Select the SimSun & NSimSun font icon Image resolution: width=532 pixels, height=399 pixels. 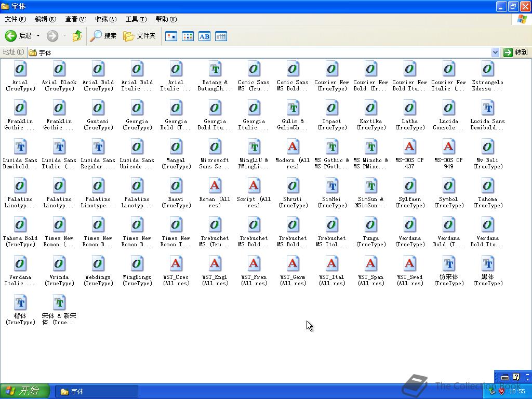click(x=371, y=187)
